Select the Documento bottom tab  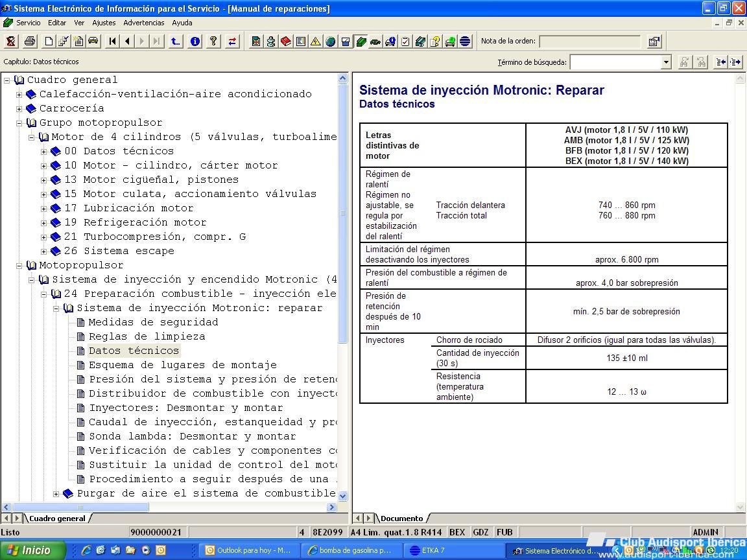(401, 518)
